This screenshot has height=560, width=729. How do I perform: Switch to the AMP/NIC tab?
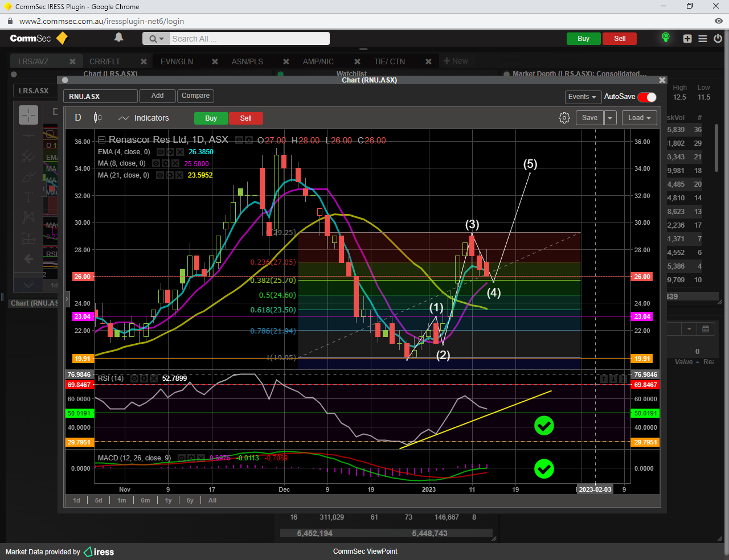click(x=318, y=61)
